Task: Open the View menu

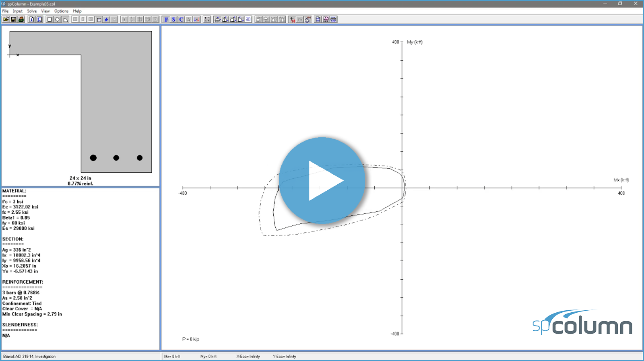Action: click(x=45, y=11)
